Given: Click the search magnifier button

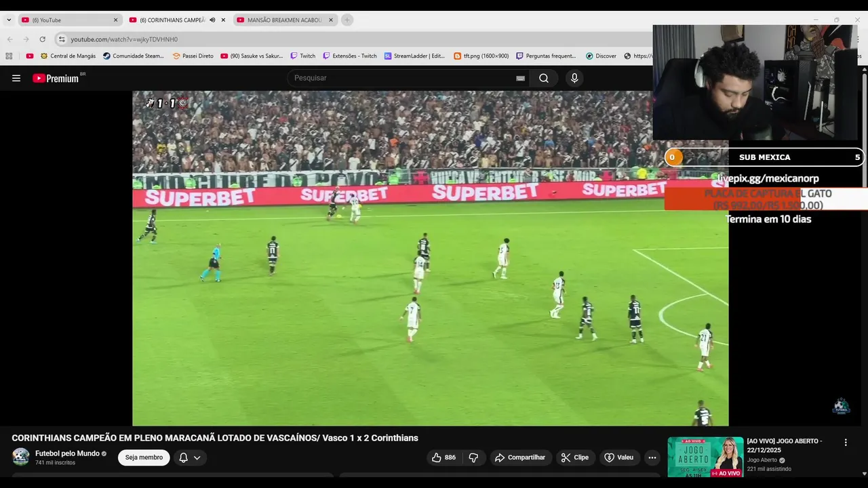Looking at the screenshot, I should tap(544, 78).
